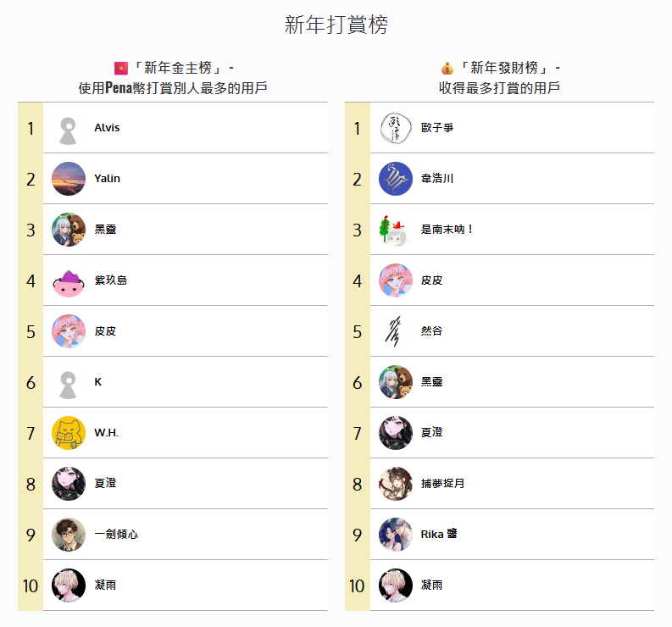Click K's gray placeholder avatar
672x627 pixels.
[68, 382]
